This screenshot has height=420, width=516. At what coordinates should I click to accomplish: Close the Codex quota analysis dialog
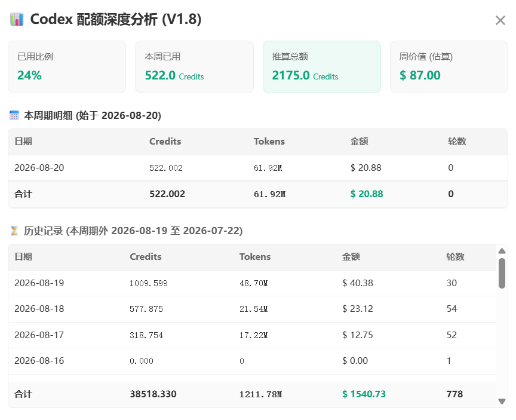pyautogui.click(x=500, y=20)
